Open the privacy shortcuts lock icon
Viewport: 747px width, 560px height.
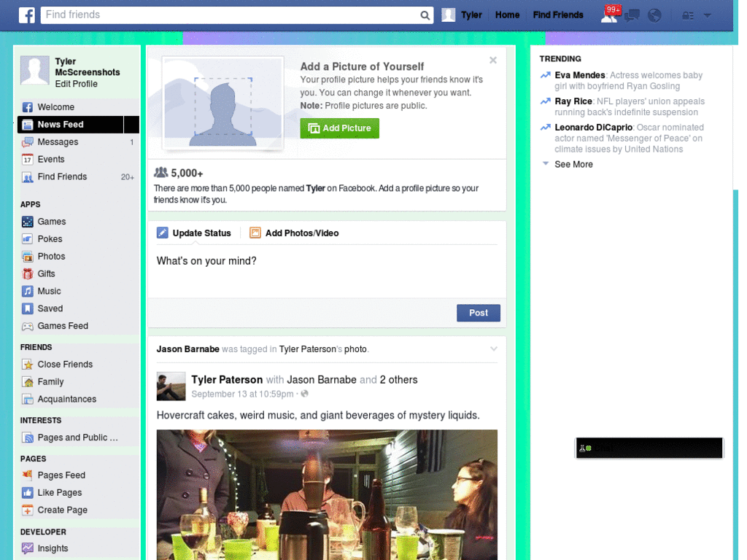[x=688, y=16]
